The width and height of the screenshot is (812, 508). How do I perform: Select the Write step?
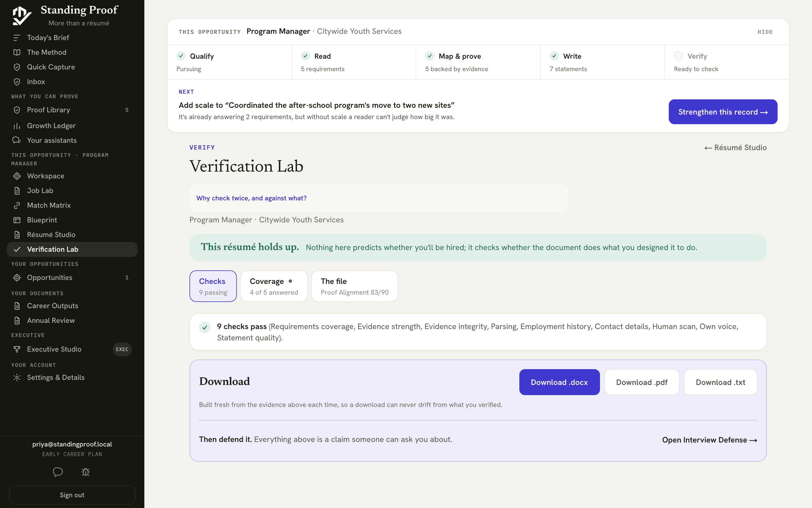click(603, 62)
